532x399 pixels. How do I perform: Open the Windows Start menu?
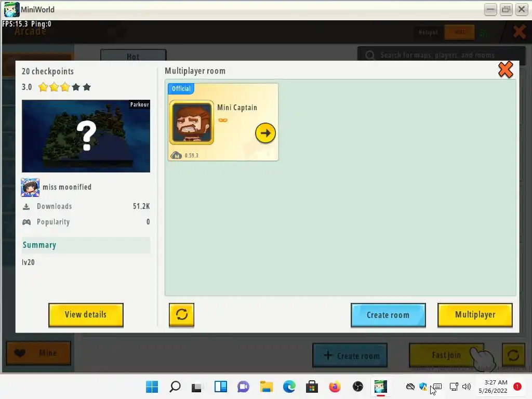(152, 387)
